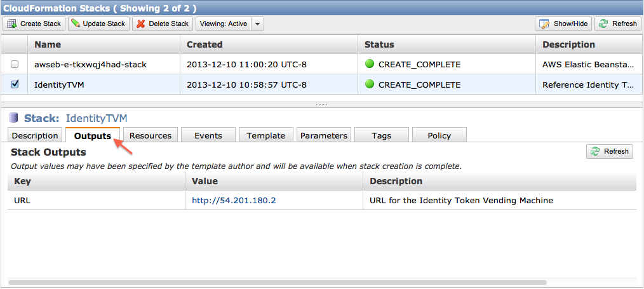Open the Resources tab
The height and width of the screenshot is (289, 644).
click(151, 135)
